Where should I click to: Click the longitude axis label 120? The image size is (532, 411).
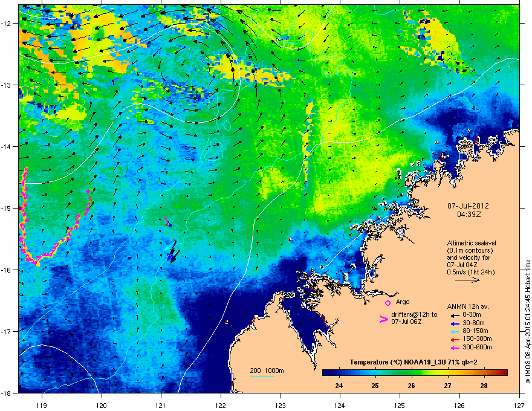(x=102, y=405)
